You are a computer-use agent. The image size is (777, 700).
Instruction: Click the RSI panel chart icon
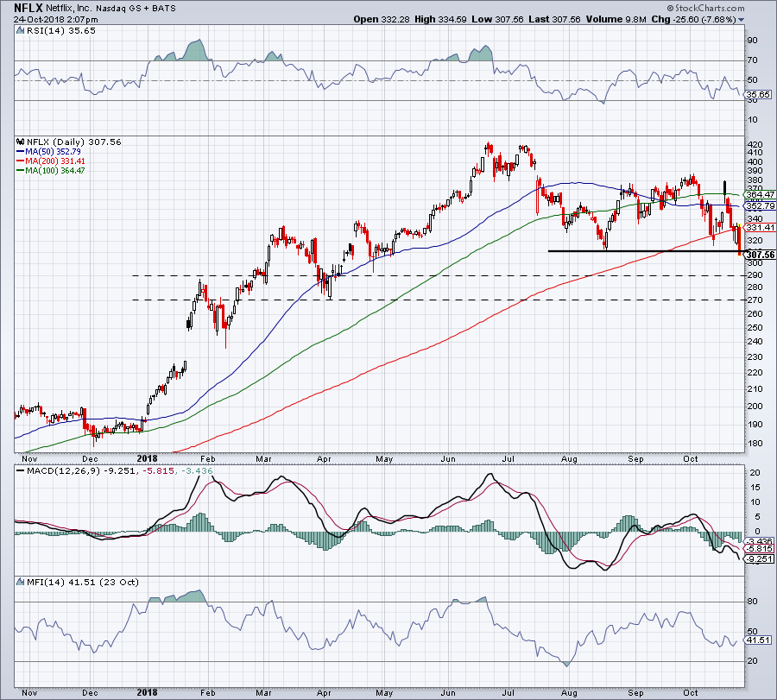pyautogui.click(x=20, y=31)
